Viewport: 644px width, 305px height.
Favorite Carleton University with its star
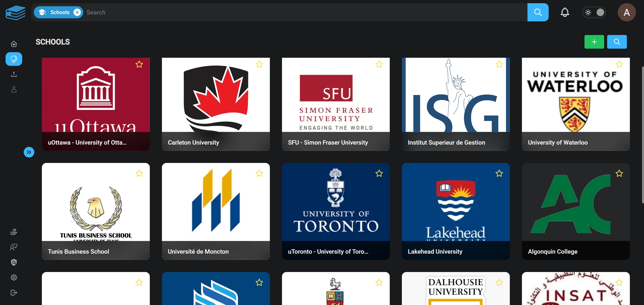(x=259, y=64)
